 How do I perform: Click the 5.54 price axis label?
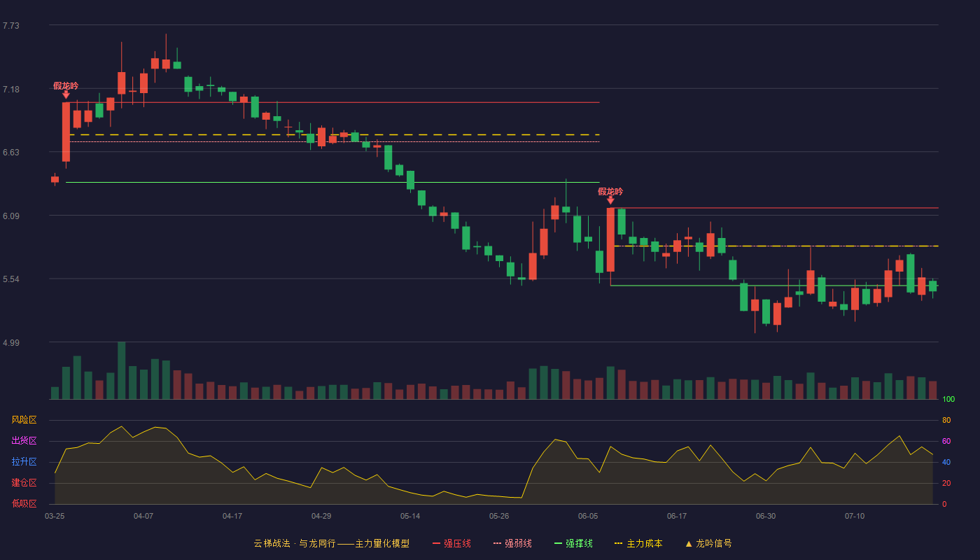click(x=11, y=279)
